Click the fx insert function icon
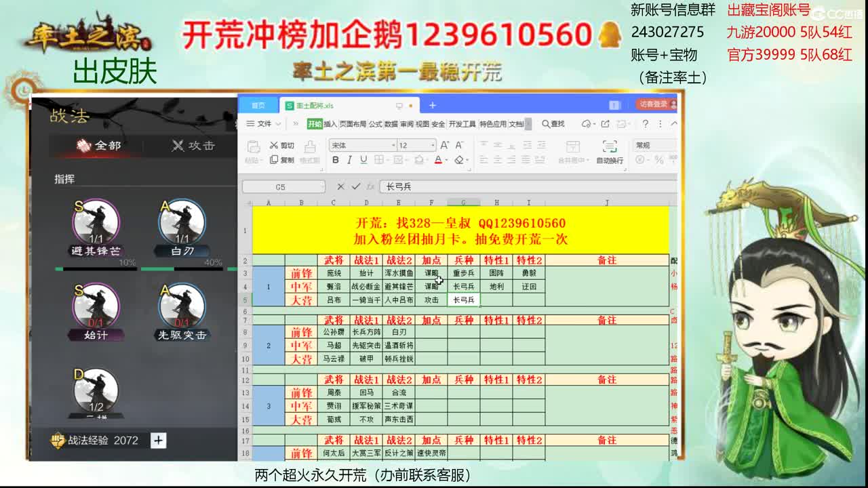This screenshot has height=488, width=868. (x=370, y=186)
